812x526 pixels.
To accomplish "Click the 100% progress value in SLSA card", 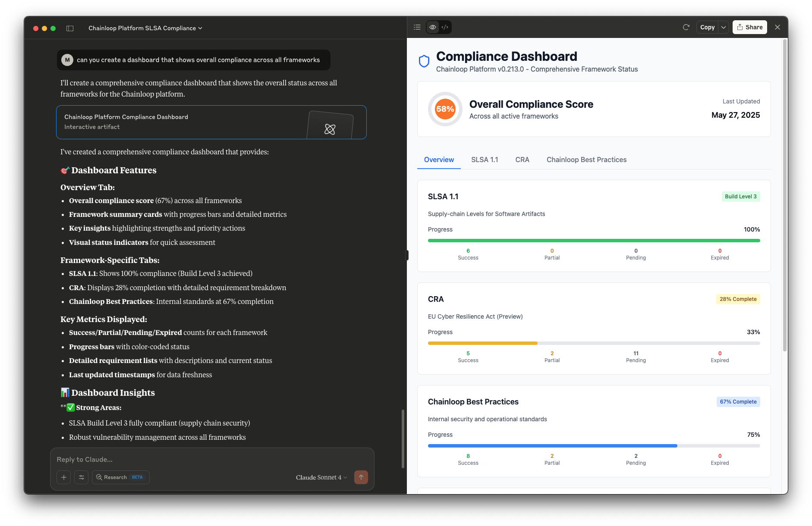I will point(752,229).
